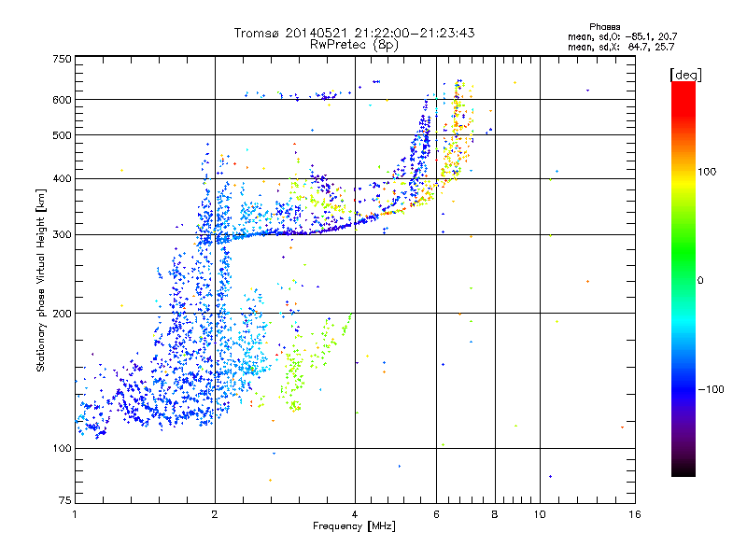The image size is (747, 560).
Task: Click the y-axis label '500'
Action: click(62, 135)
